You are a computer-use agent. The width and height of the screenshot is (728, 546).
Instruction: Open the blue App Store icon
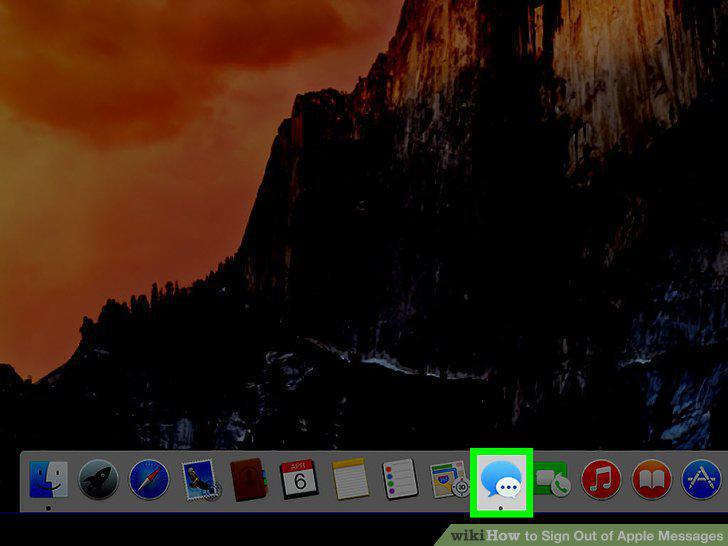[x=702, y=479]
